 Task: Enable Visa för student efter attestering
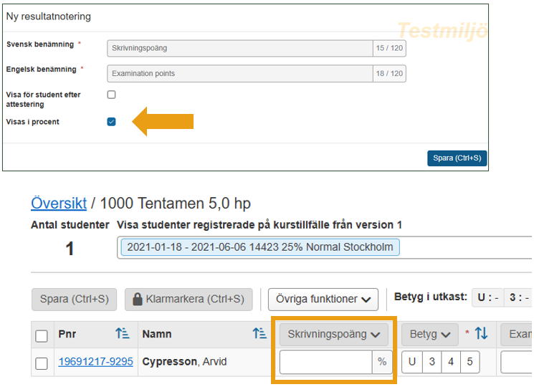(111, 95)
